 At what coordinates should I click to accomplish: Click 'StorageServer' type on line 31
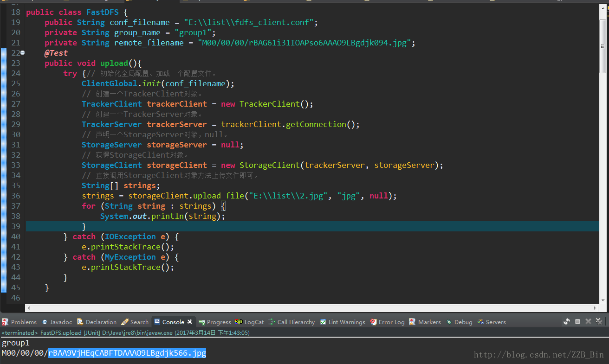click(x=112, y=145)
